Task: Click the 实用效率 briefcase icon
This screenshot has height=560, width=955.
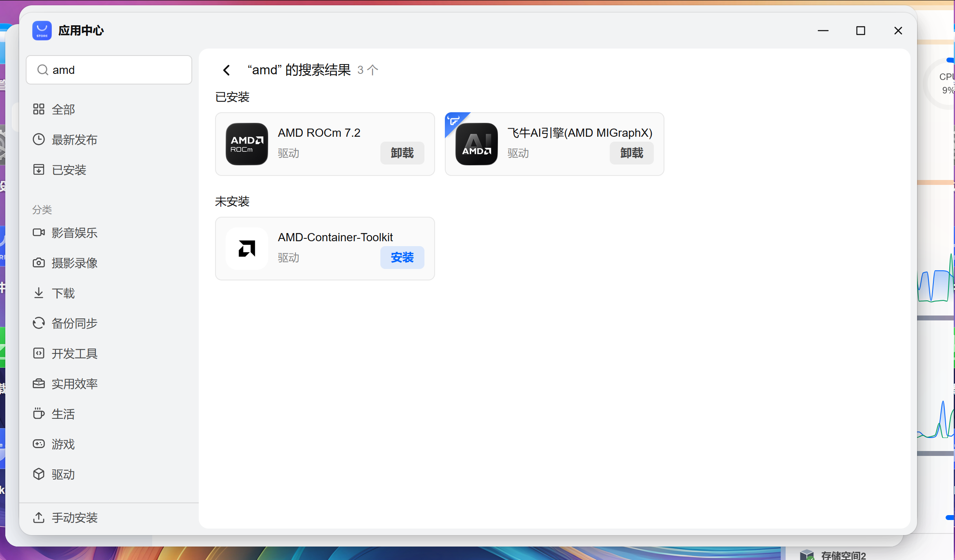Action: coord(39,384)
